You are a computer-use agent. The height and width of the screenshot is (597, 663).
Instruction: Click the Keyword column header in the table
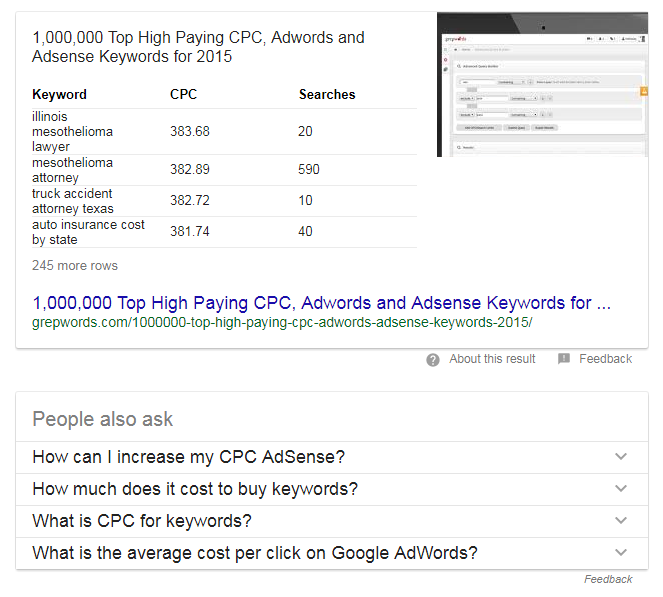coord(59,95)
